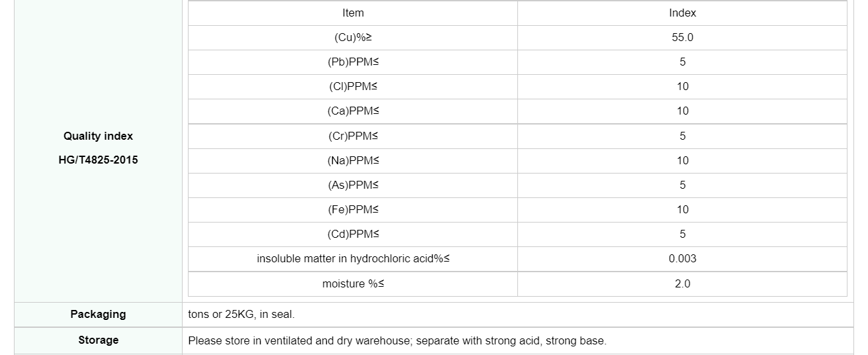
Task: Click the "moisture %≤" item cell
Action: click(x=353, y=284)
